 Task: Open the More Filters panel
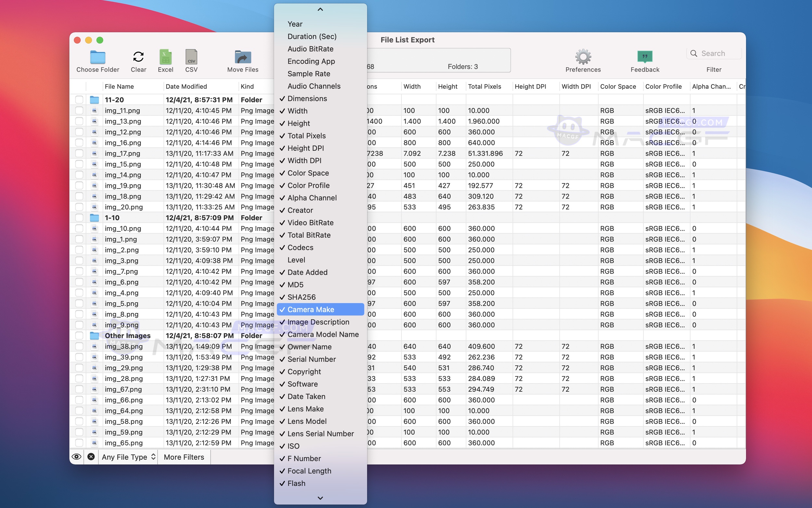[x=184, y=457]
